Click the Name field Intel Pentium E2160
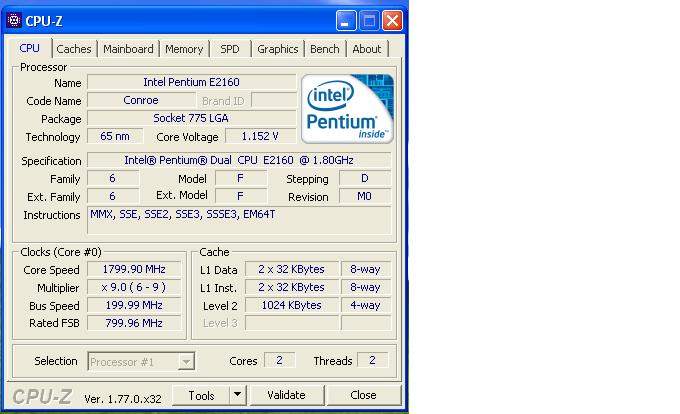680x414 pixels. point(191,82)
